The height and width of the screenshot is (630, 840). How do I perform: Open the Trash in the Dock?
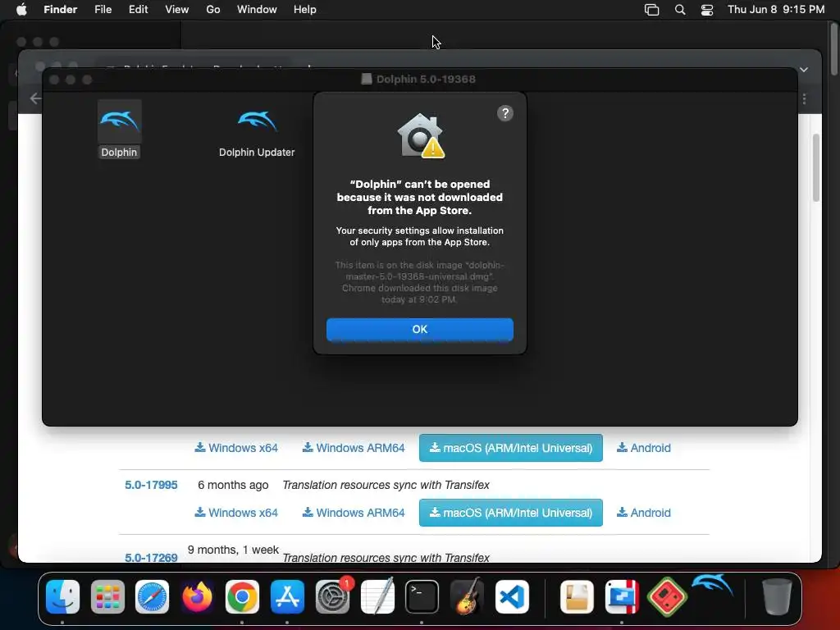point(777,597)
